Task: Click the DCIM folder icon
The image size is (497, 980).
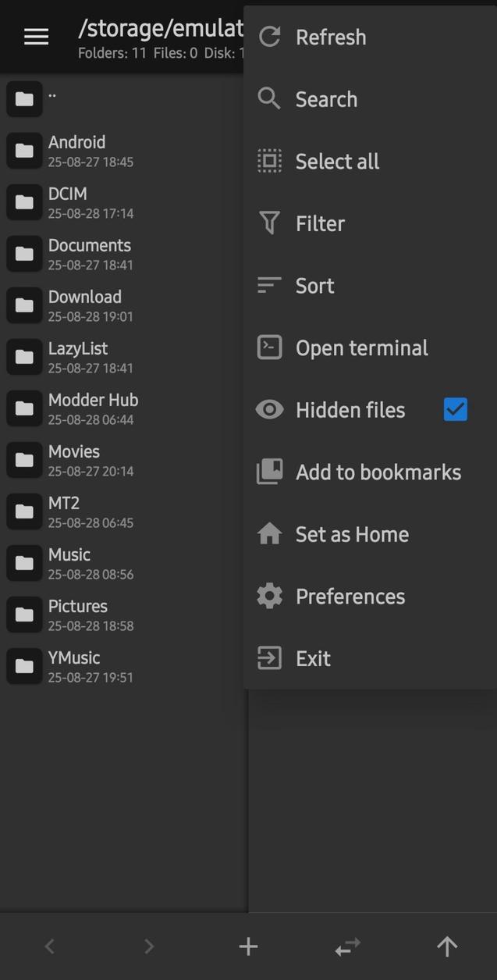Action: tap(24, 202)
